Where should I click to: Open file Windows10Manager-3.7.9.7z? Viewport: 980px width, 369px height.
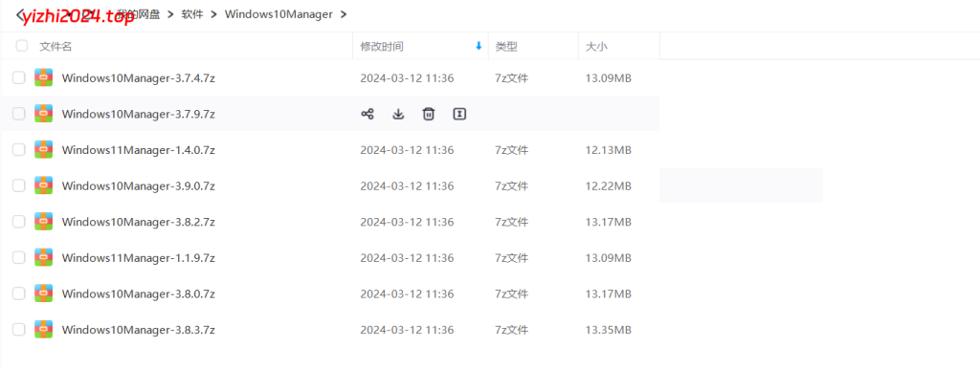(x=138, y=114)
